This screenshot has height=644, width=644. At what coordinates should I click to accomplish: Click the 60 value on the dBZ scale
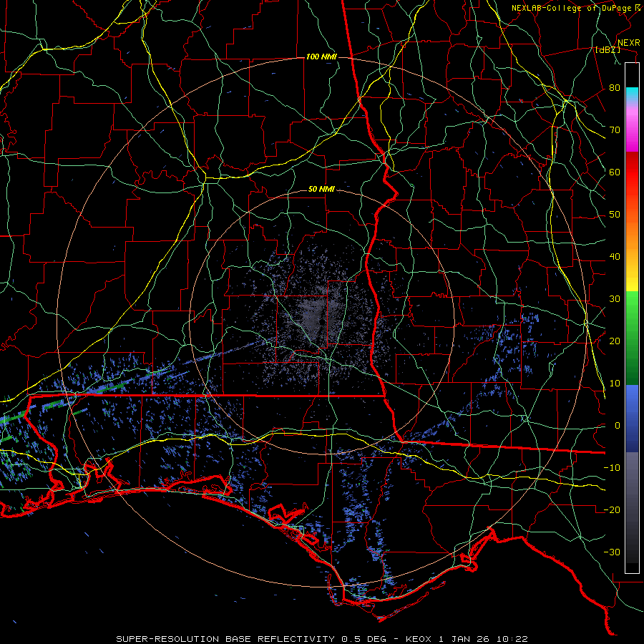pos(615,172)
